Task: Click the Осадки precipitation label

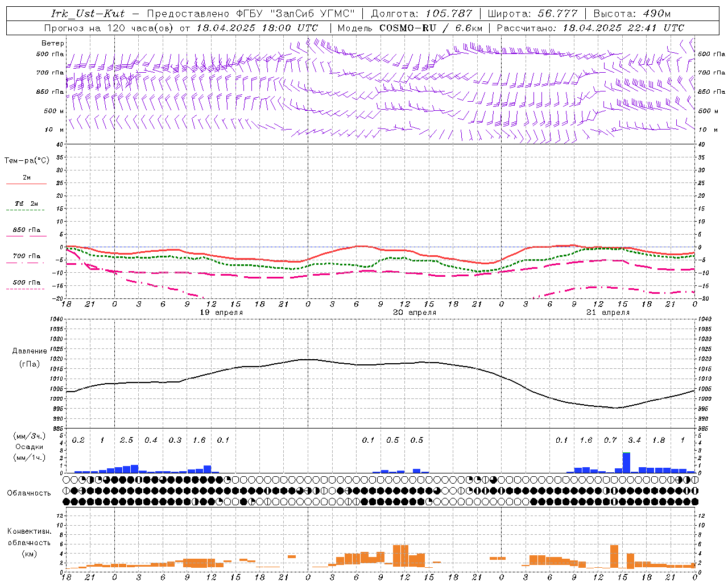Action: (x=30, y=447)
